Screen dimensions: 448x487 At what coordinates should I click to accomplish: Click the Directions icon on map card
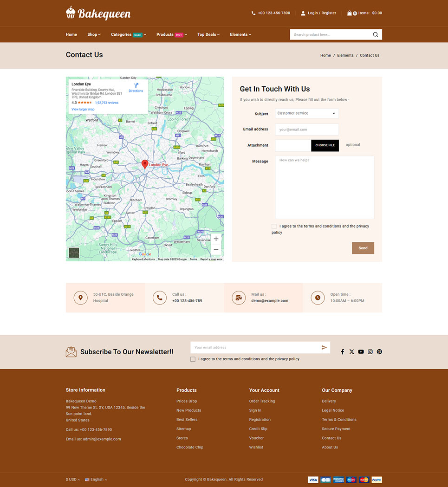click(136, 86)
